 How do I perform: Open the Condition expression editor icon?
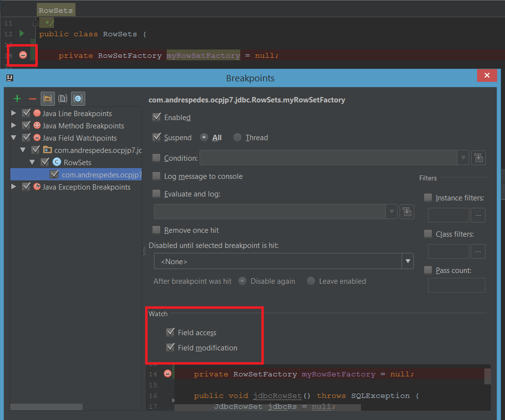point(478,158)
